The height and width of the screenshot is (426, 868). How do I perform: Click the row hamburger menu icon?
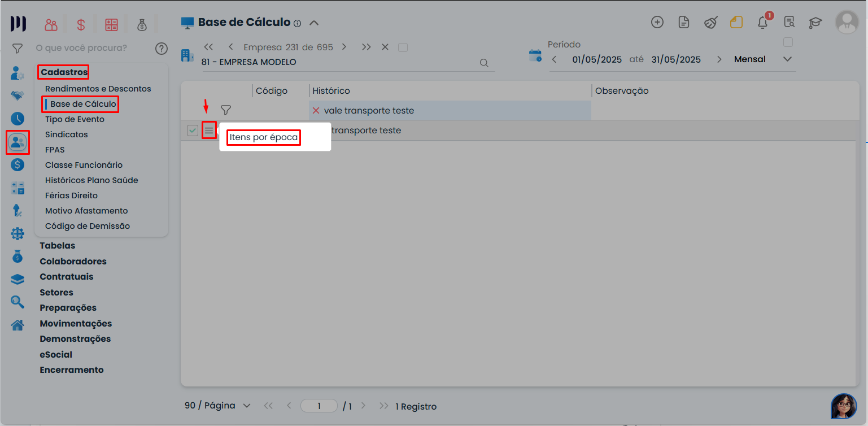click(209, 131)
